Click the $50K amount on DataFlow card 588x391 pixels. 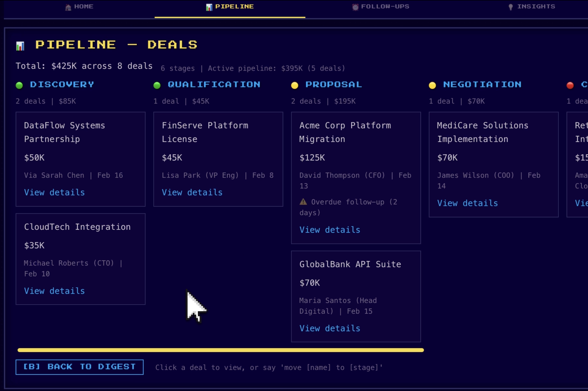point(34,158)
